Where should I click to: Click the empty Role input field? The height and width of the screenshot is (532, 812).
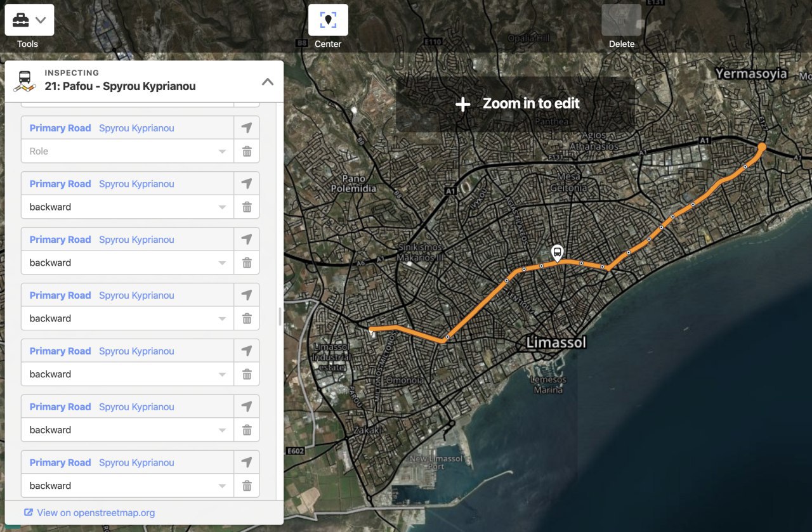coord(127,152)
